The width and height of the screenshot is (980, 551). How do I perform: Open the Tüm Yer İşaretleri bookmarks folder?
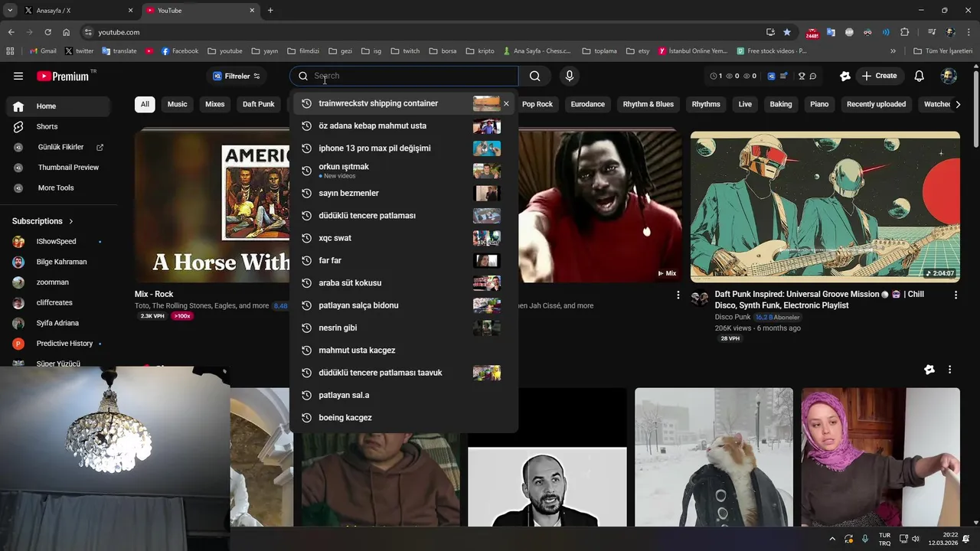coord(942,51)
